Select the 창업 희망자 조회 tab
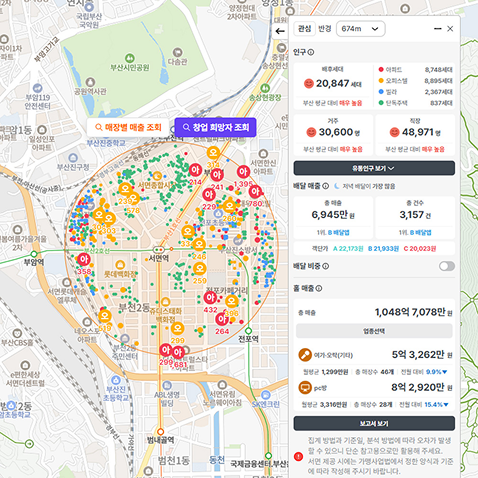The width and height of the screenshot is (478, 478). pos(215,127)
